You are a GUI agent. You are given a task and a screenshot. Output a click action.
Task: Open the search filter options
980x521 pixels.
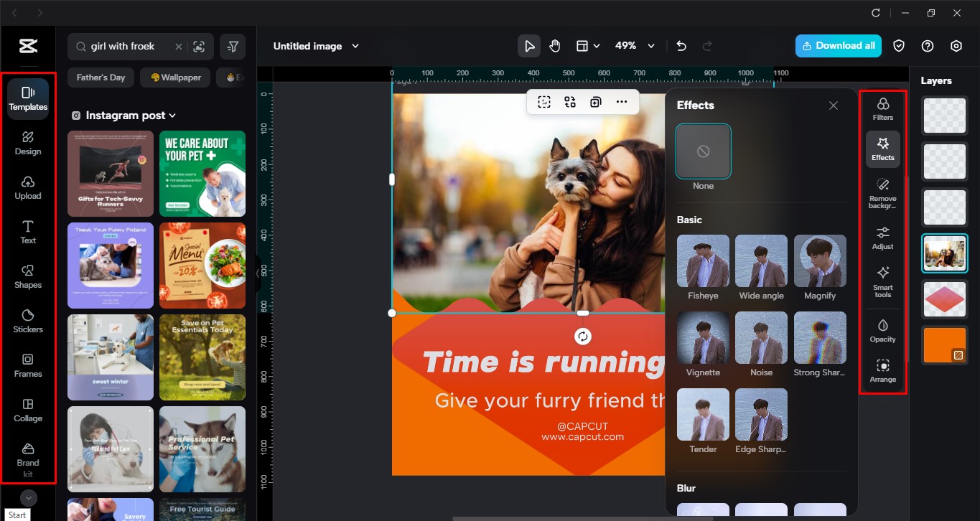[x=233, y=47]
